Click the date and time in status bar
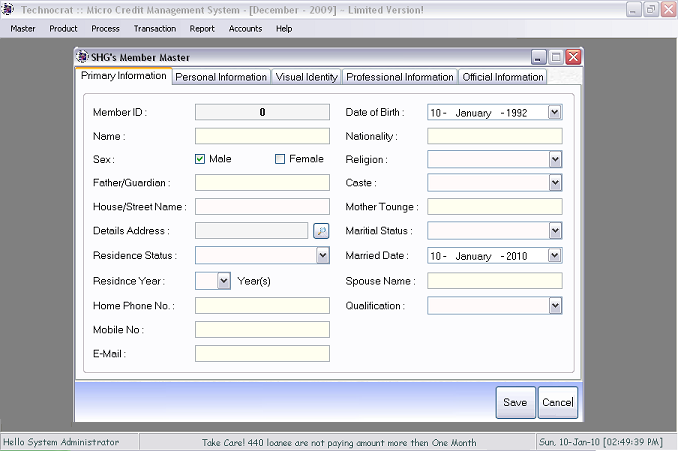Screen dimensions: 678x451 [x=601, y=442]
